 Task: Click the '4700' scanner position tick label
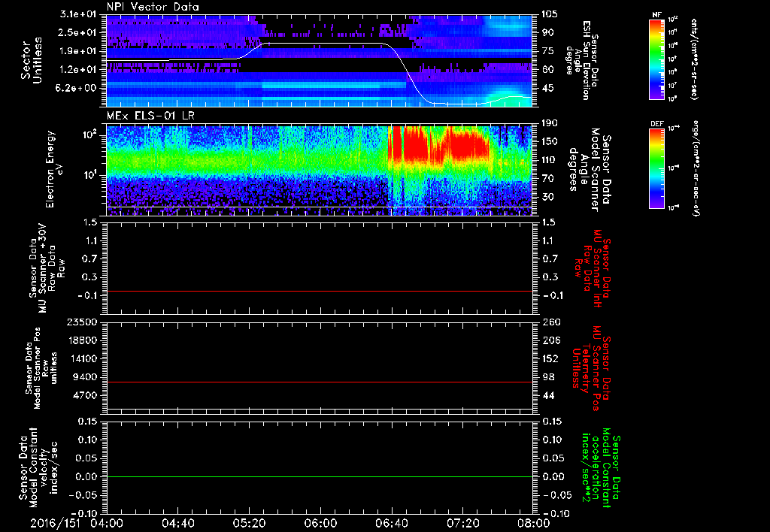(x=85, y=395)
